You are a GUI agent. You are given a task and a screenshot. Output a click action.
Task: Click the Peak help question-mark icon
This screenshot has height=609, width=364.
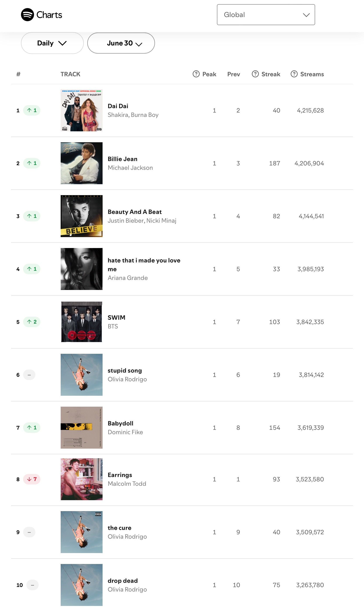pos(196,74)
